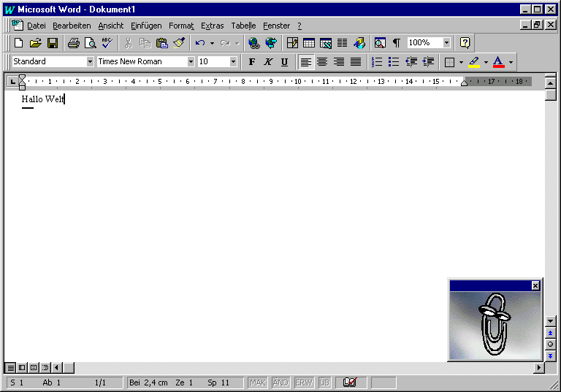The height and width of the screenshot is (392, 561).
Task: Set centered text alignment
Action: coord(322,61)
